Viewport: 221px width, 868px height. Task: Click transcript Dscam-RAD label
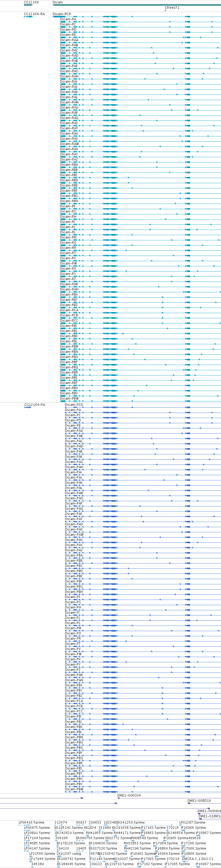pos(69,56)
